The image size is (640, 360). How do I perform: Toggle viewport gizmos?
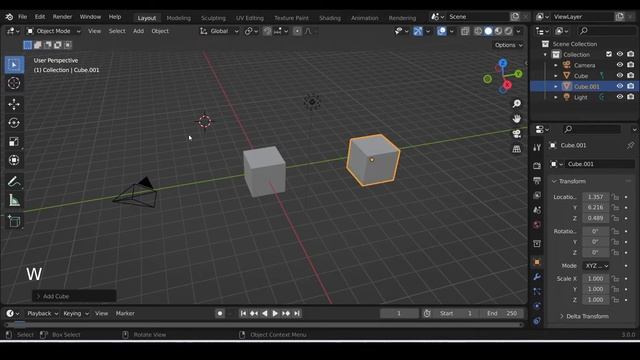[418, 31]
